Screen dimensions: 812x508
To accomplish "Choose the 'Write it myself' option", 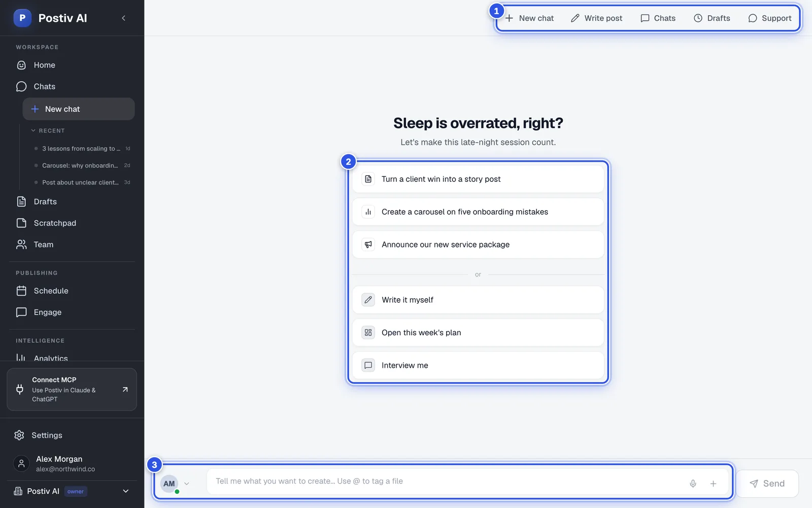I will point(478,300).
